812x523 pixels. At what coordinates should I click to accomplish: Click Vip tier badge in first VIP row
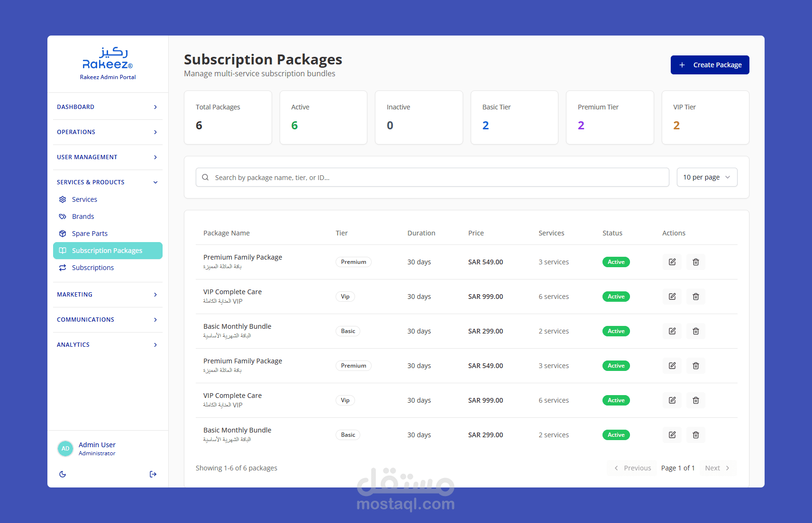[x=345, y=297]
